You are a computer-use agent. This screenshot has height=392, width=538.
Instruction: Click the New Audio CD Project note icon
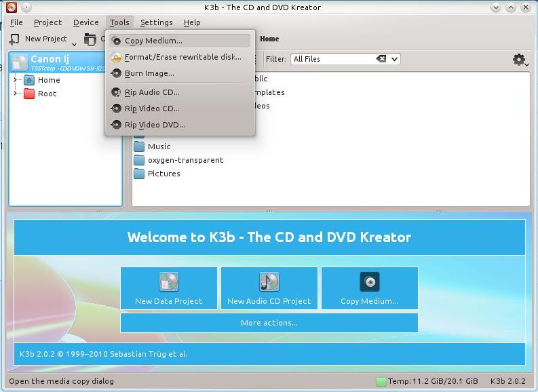[x=269, y=281]
